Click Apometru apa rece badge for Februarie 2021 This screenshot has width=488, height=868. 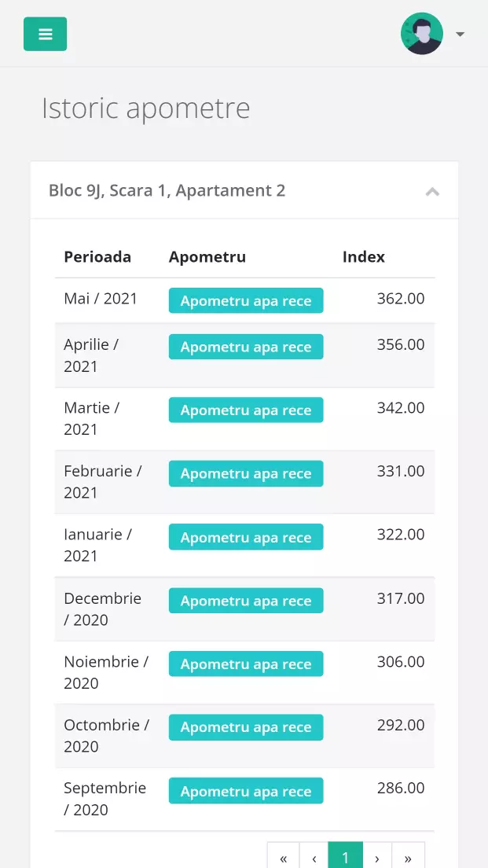246,474
